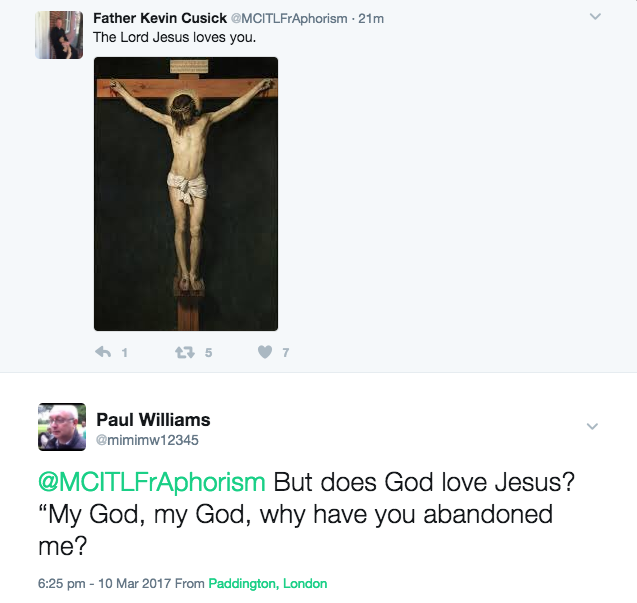Click the reply count number 1
This screenshot has width=637, height=603.
point(124,352)
